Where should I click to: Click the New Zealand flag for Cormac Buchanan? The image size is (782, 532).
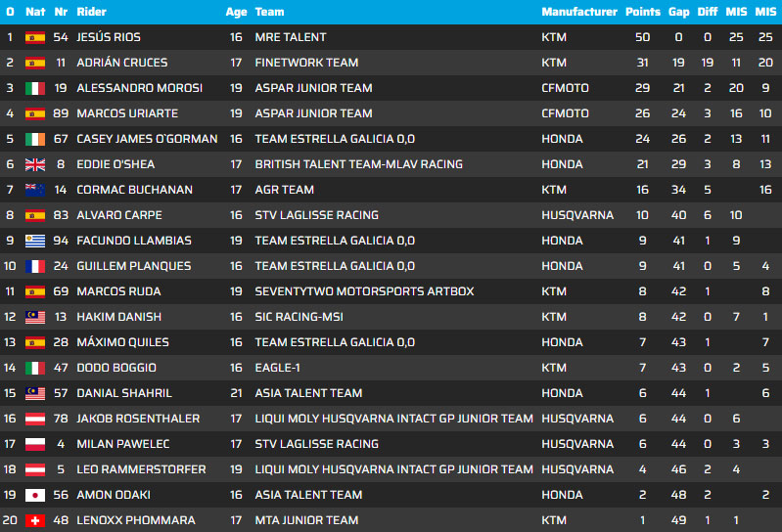click(35, 190)
